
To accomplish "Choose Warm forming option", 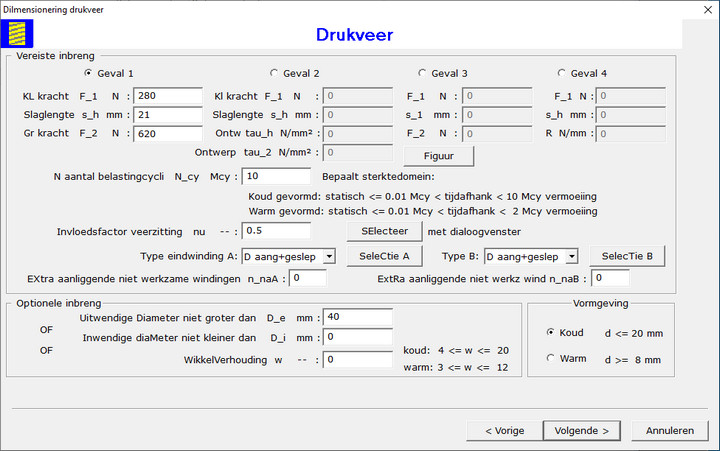I will 550,358.
